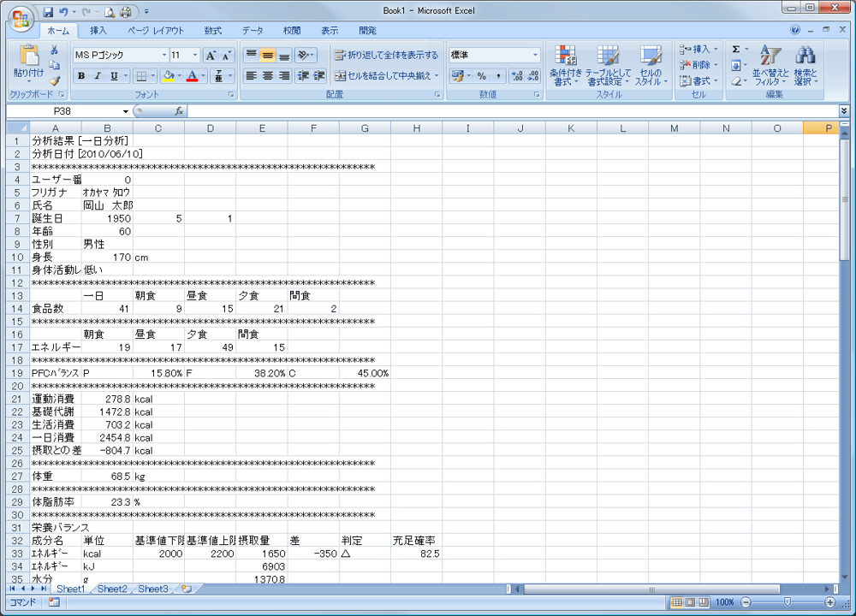Decrease indent of cell contents
The image size is (856, 616).
[x=303, y=76]
